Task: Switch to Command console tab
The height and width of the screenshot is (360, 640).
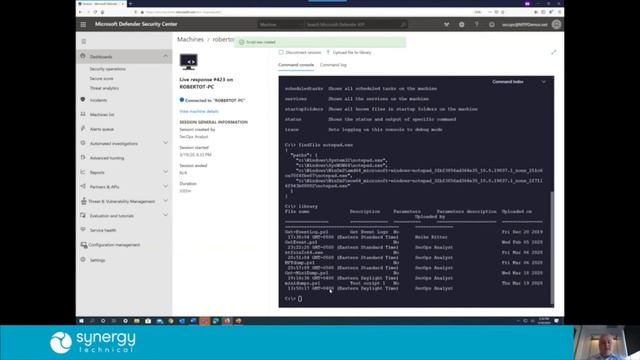Action: 296,65
